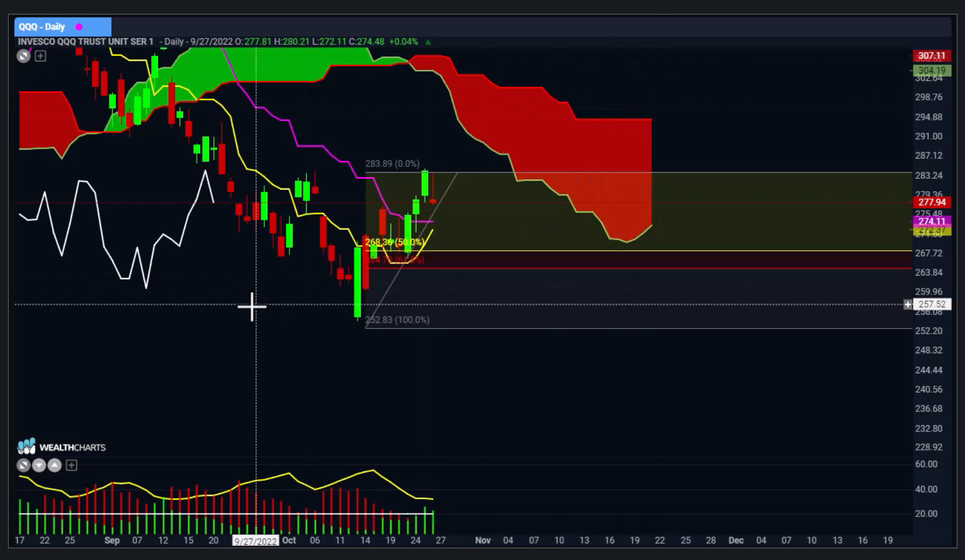Click the magenta 274.11 price label
Screen dimensions: 965x560
pyautogui.click(x=931, y=221)
